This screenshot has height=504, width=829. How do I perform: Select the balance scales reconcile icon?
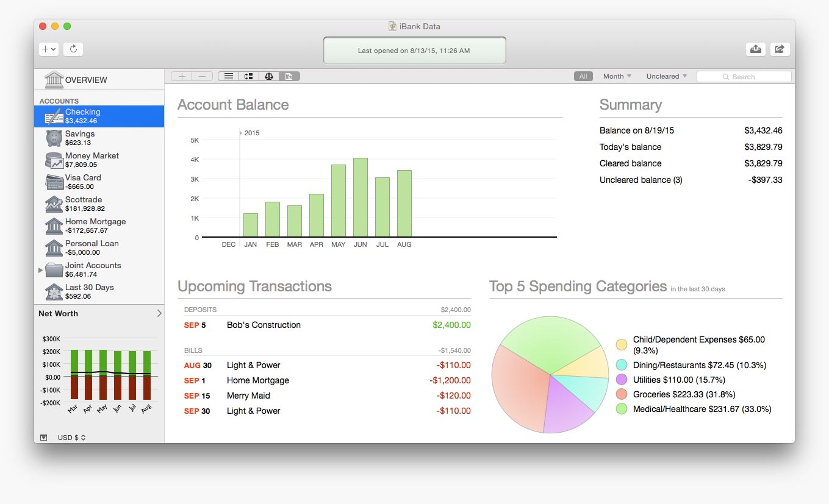[269, 76]
